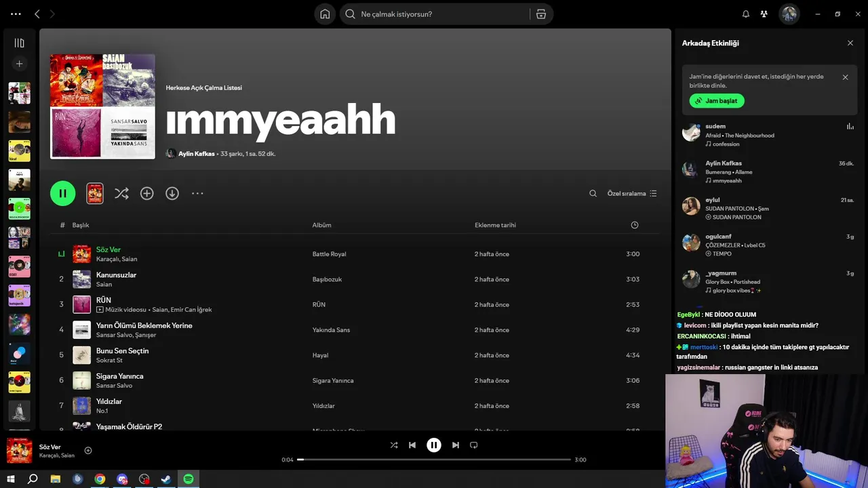Create a playlist with plus icon
The width and height of the screenshot is (868, 488).
(19, 64)
